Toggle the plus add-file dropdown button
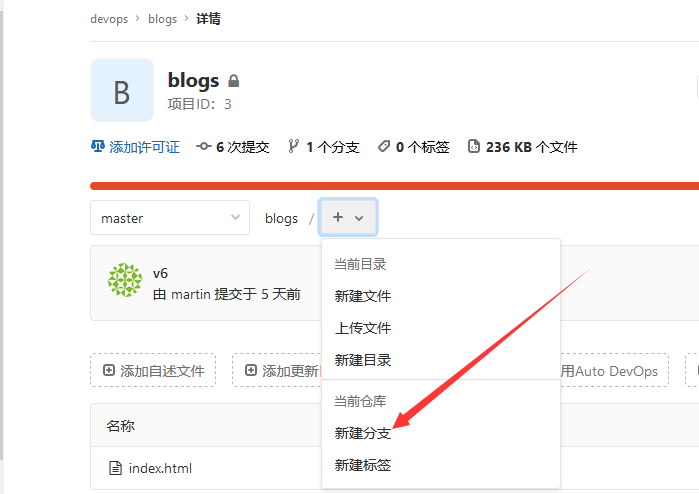Screen dimensions: 699x494 [x=348, y=217]
